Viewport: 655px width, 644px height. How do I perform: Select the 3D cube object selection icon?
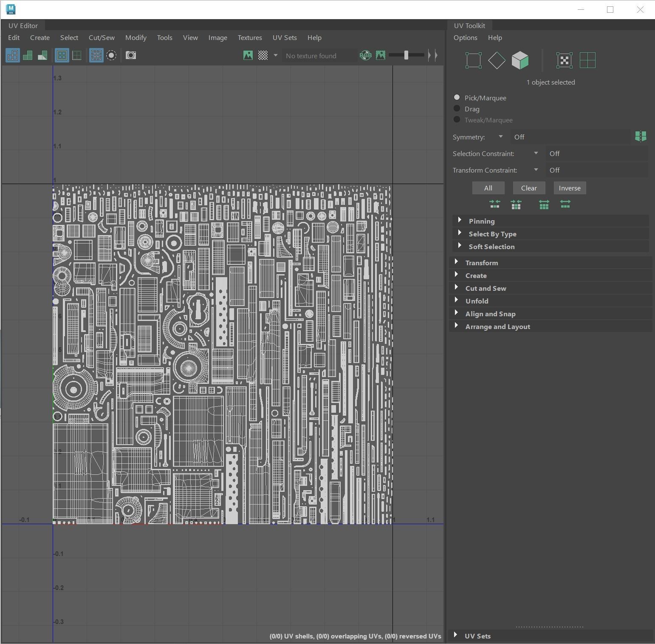point(520,60)
